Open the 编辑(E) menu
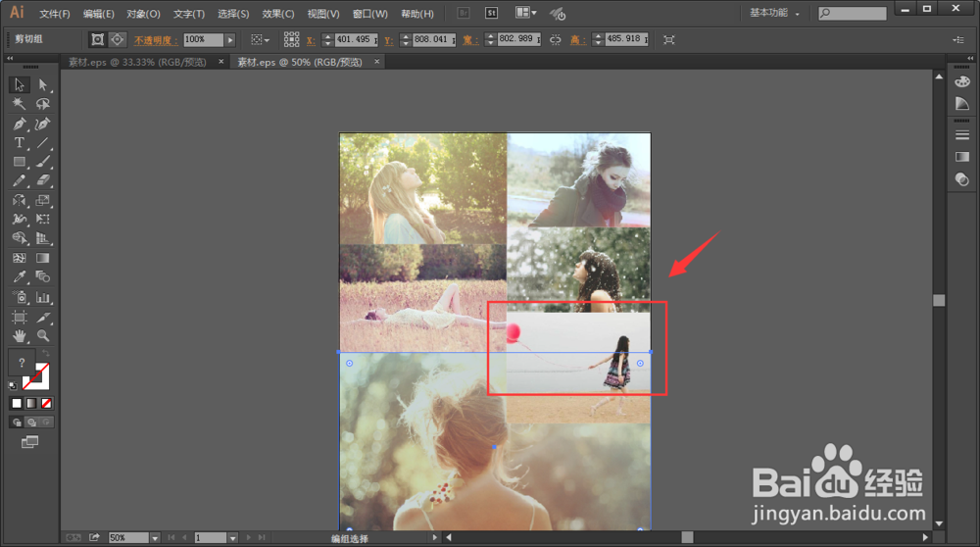980x547 pixels. [99, 14]
